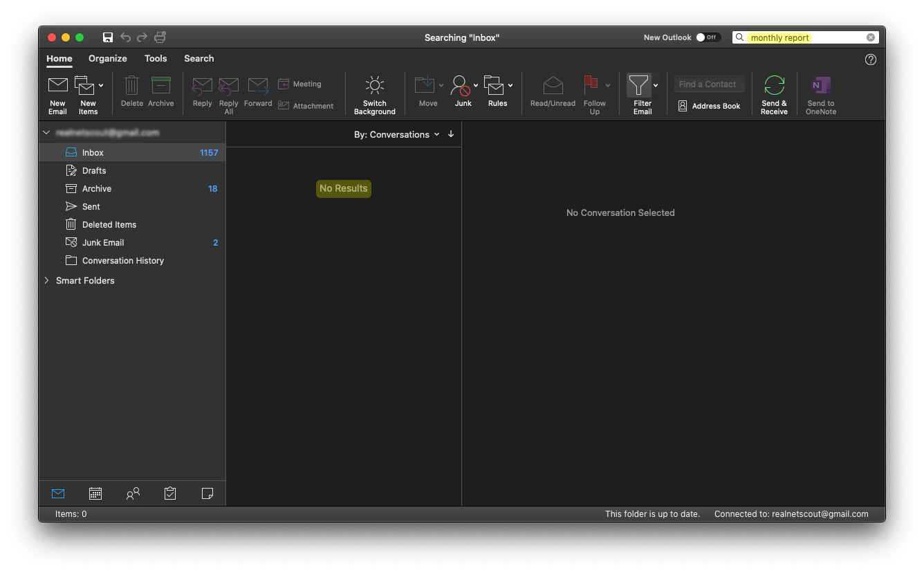Select the Deleted Items folder
Image resolution: width=924 pixels, height=573 pixels.
[132, 224]
